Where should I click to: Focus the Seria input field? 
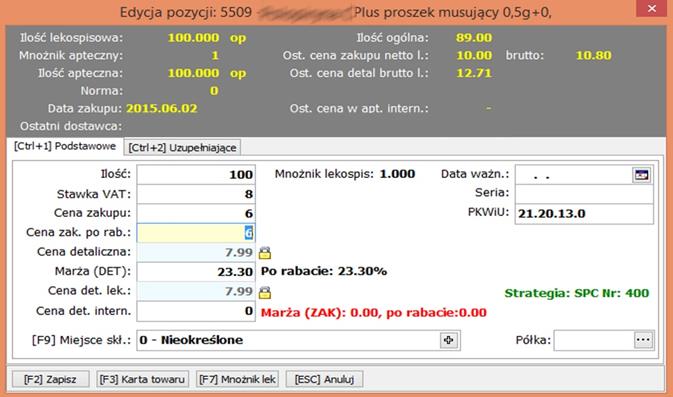[x=584, y=194]
